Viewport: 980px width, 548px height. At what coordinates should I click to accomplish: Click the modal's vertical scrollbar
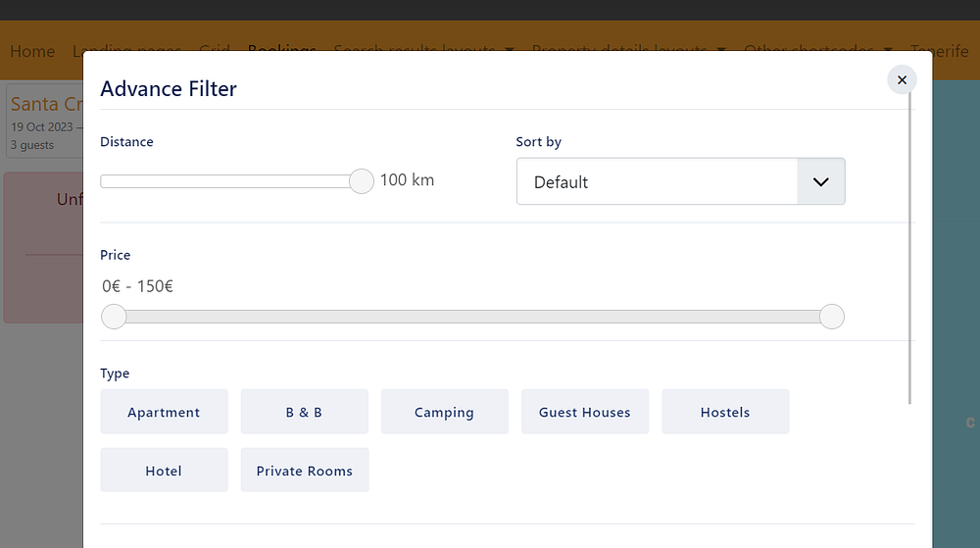tap(910, 247)
